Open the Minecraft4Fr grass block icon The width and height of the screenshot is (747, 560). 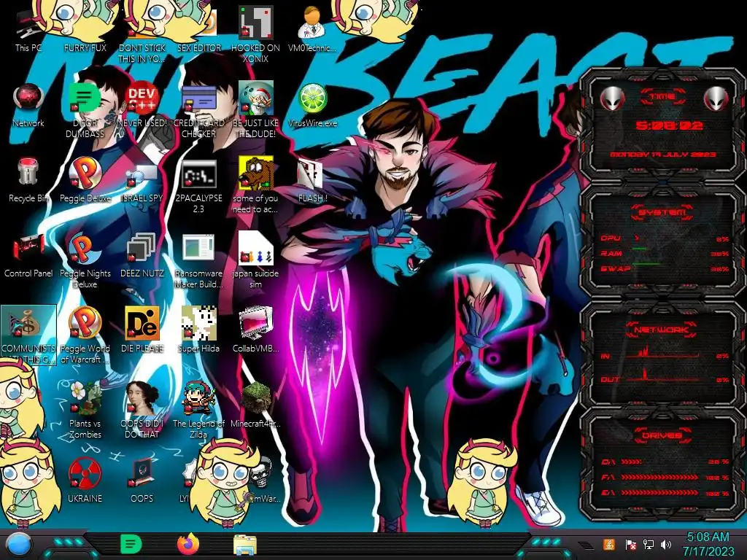click(256, 405)
